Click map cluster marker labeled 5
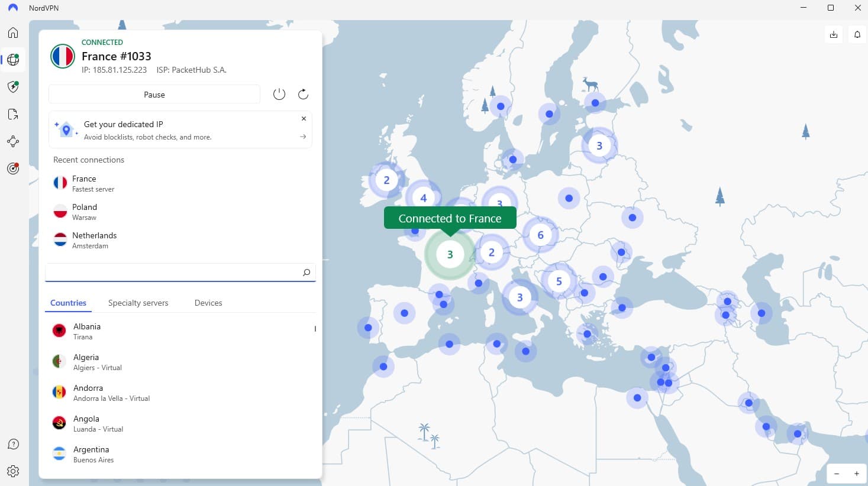Screen dimensions: 868x486 pyautogui.click(x=559, y=281)
